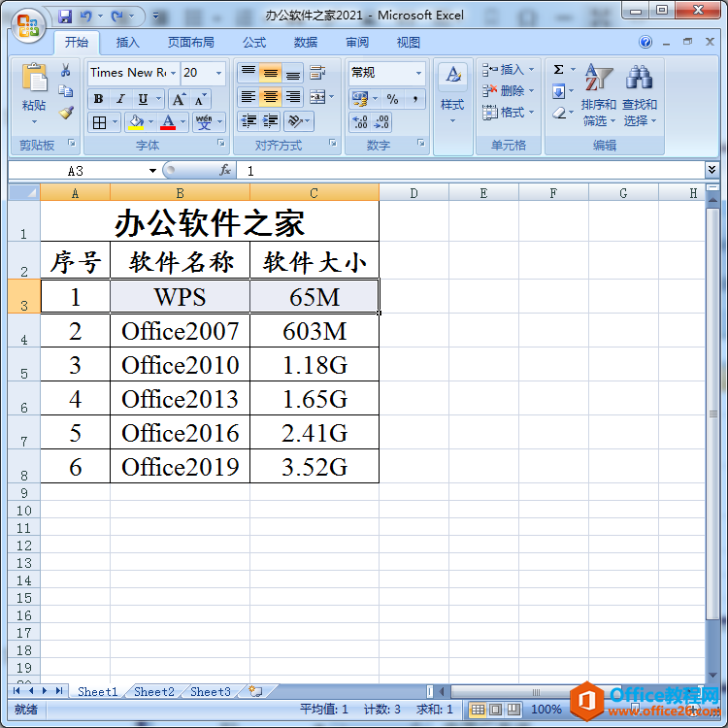Open the font name dropdown
728x728 pixels.
coord(173,73)
